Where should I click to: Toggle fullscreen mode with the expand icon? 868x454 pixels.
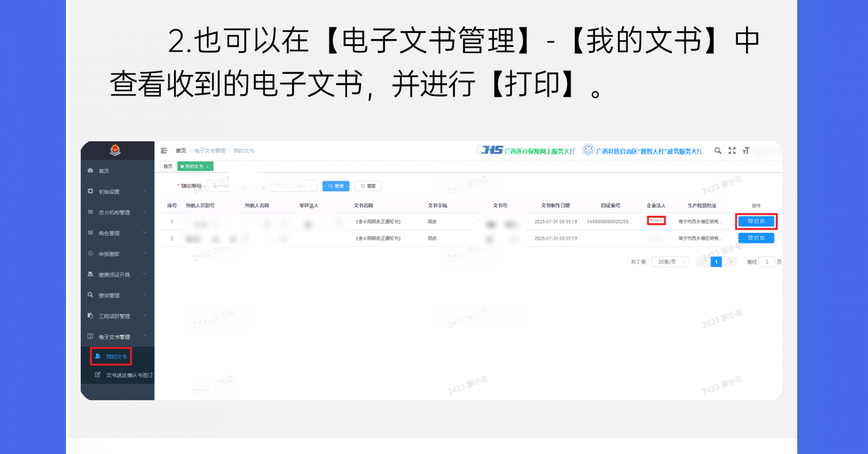(732, 151)
